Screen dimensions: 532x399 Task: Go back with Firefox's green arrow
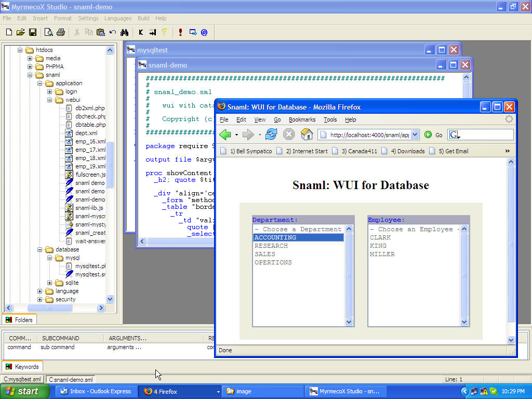(x=225, y=135)
